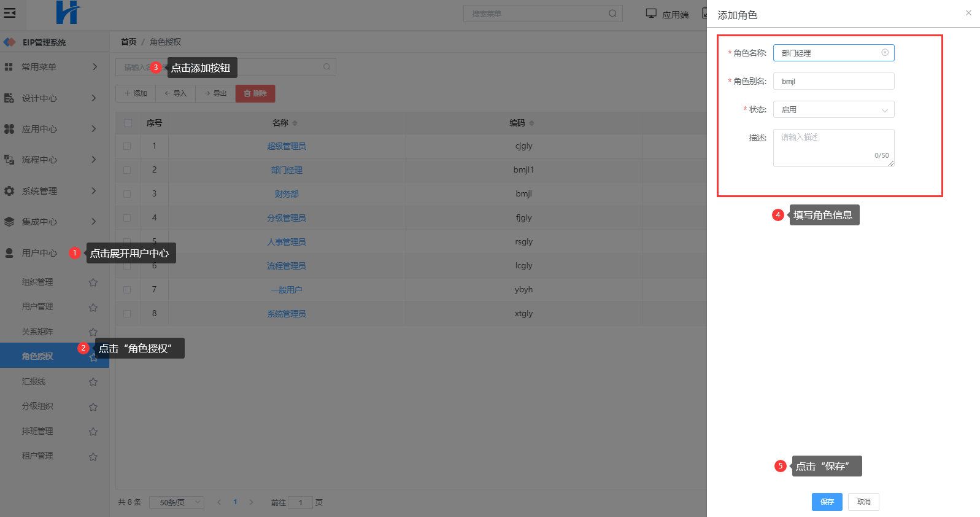Expand 系统管理 with its chevron arrow
The height and width of the screenshot is (517, 980).
point(94,190)
